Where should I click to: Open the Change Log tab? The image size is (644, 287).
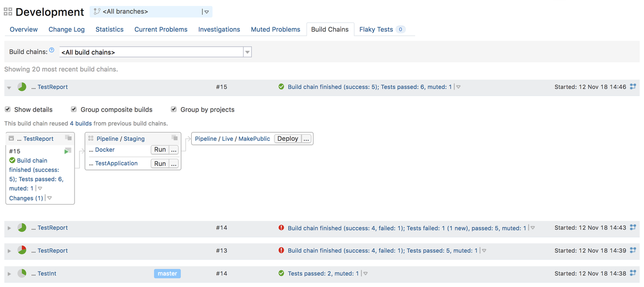tap(66, 29)
